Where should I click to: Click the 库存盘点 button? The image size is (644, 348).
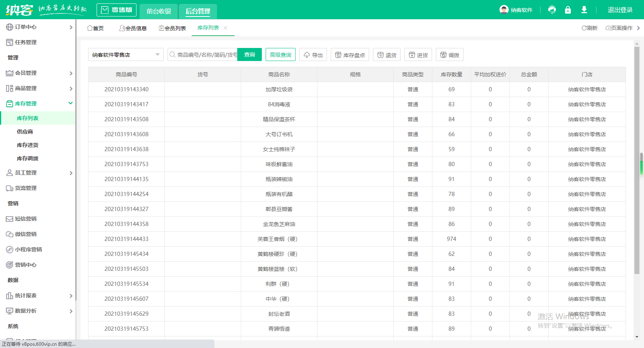click(x=350, y=55)
